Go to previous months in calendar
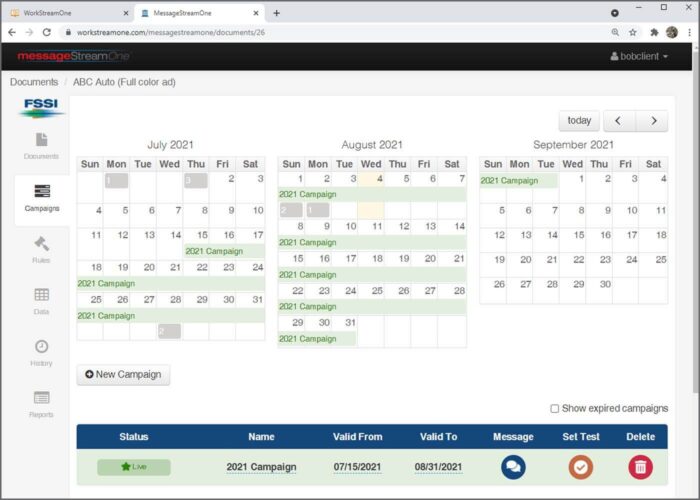 pyautogui.click(x=619, y=121)
